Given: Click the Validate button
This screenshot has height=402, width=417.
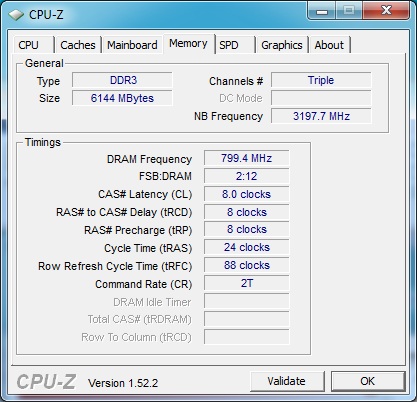Looking at the screenshot, I should (287, 381).
